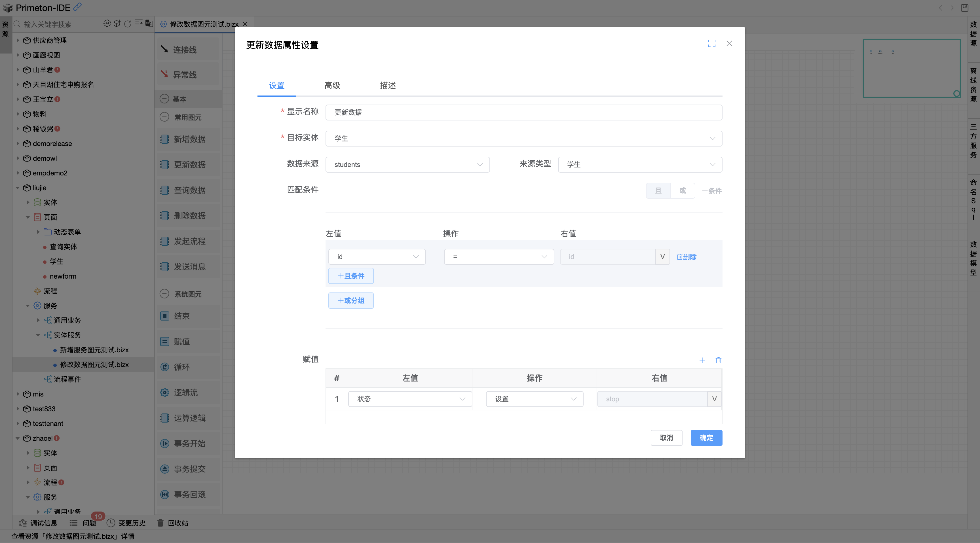Keep 且 match mode selected
Screen dimensions: 980x543
[x=658, y=190]
